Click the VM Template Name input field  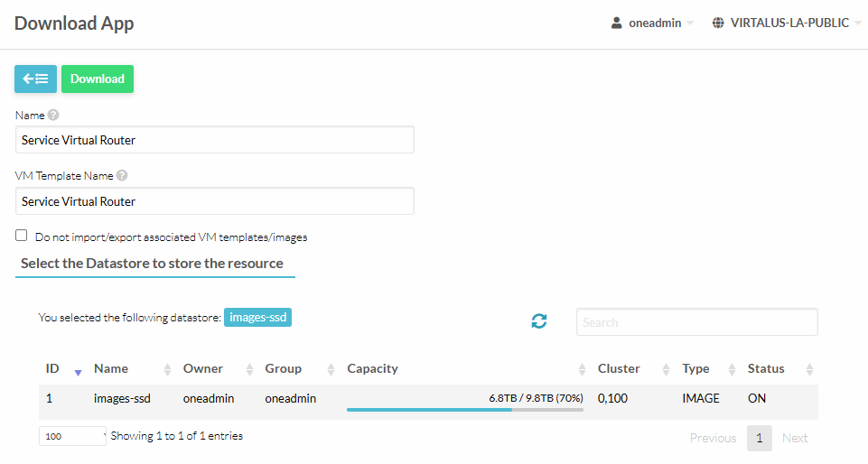pyautogui.click(x=215, y=201)
